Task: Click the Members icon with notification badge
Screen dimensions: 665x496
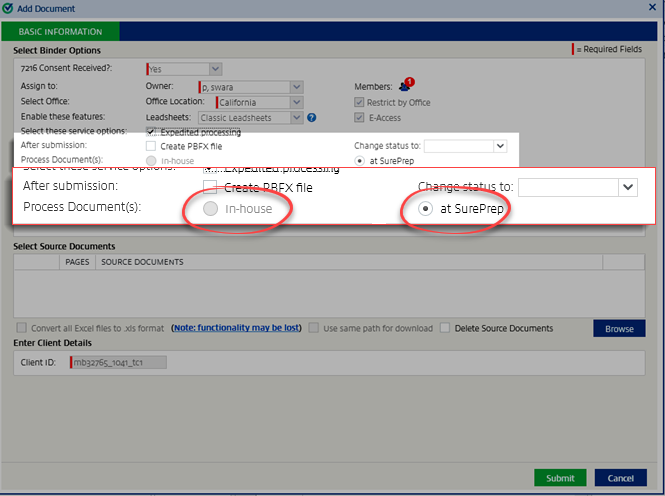Action: coord(405,86)
